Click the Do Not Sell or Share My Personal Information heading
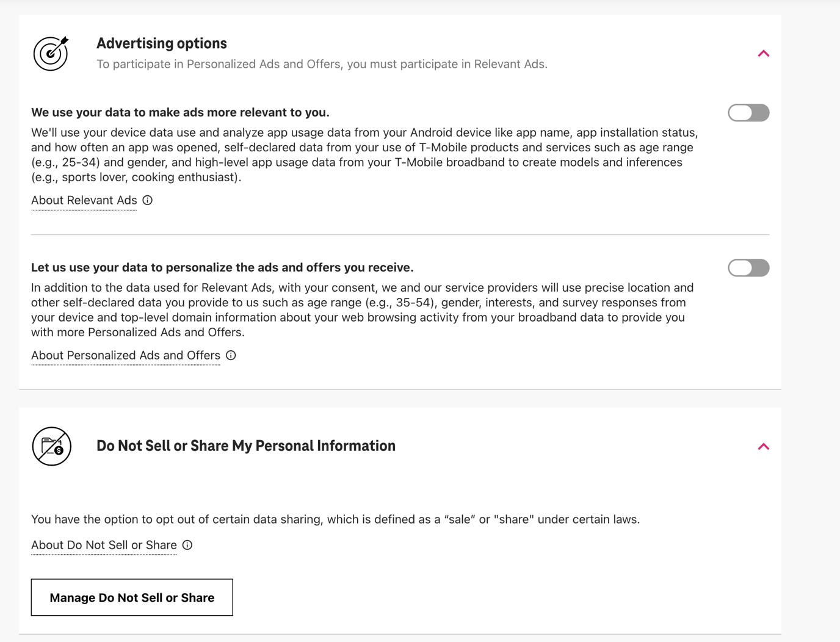 coord(246,446)
